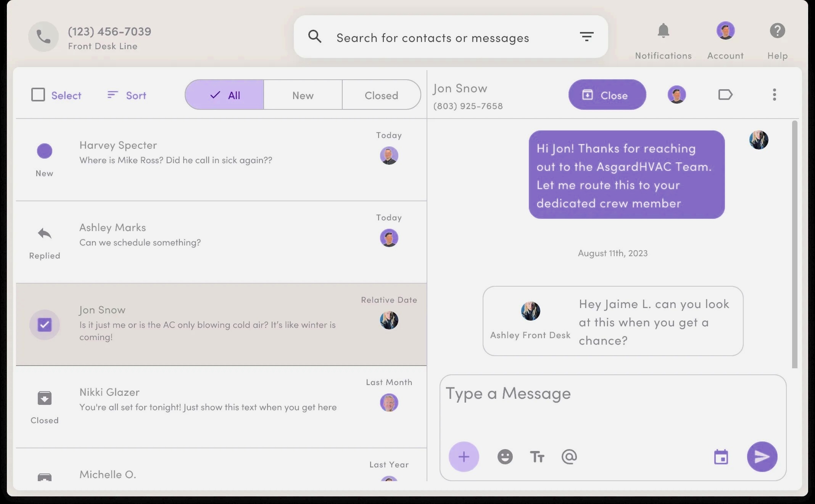Click the plus attachment icon in composer
This screenshot has height=504, width=815.
tap(464, 456)
